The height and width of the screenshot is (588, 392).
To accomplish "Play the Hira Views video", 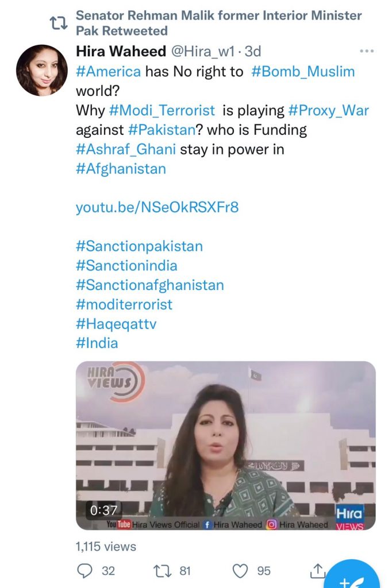I will coord(225,445).
